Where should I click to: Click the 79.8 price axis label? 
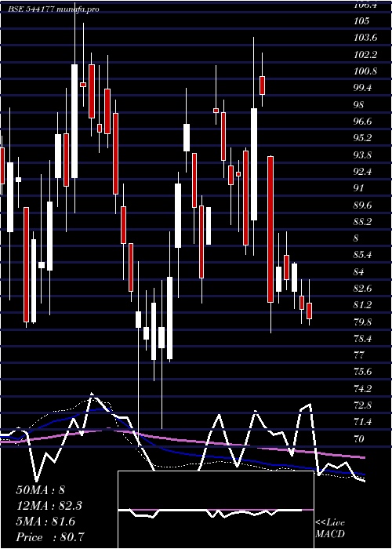pos(362,322)
